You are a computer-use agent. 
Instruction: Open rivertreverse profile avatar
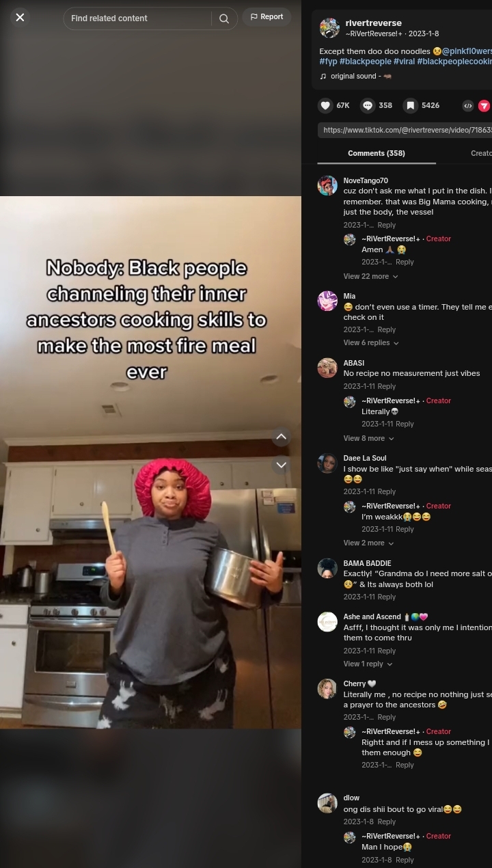pyautogui.click(x=329, y=28)
